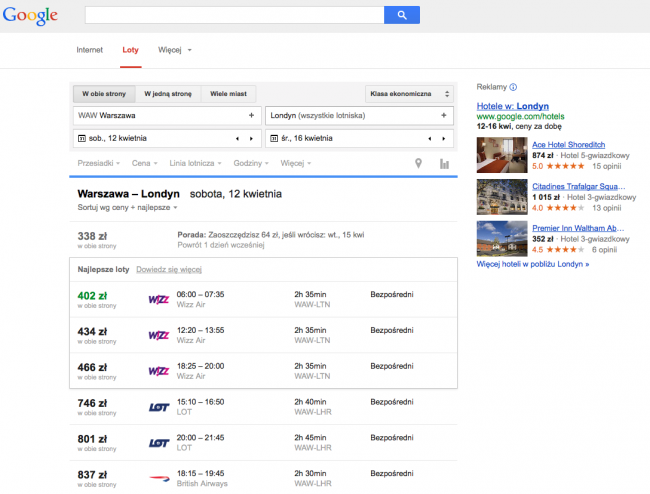Open the Linia lotnicza filter dropdown
This screenshot has width=650, height=494.
[x=195, y=163]
